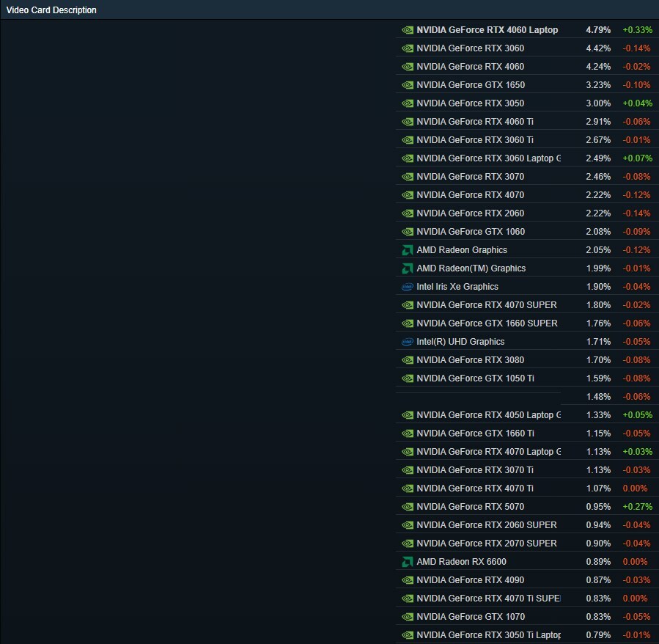This screenshot has height=644, width=659.
Task: Click the 1.90% share value
Action: (598, 287)
